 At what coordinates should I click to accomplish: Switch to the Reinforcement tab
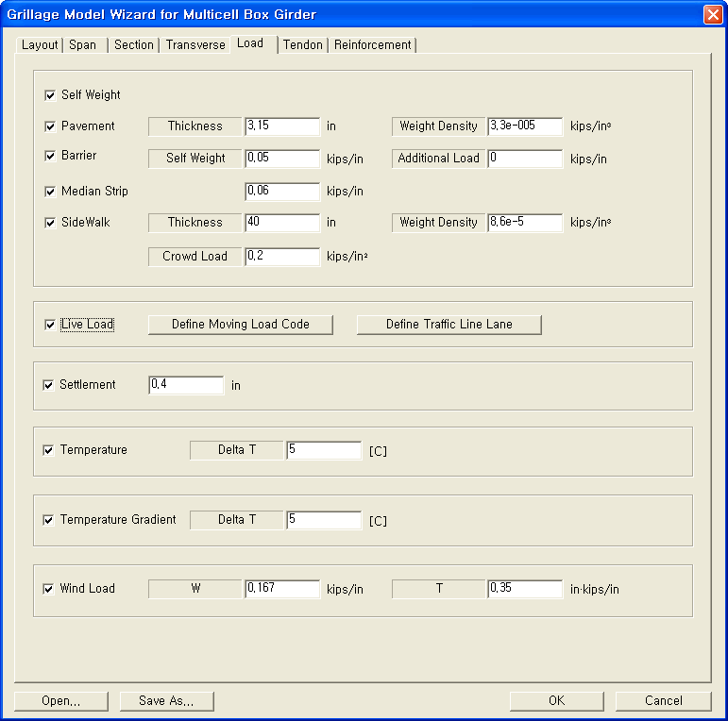click(x=372, y=45)
